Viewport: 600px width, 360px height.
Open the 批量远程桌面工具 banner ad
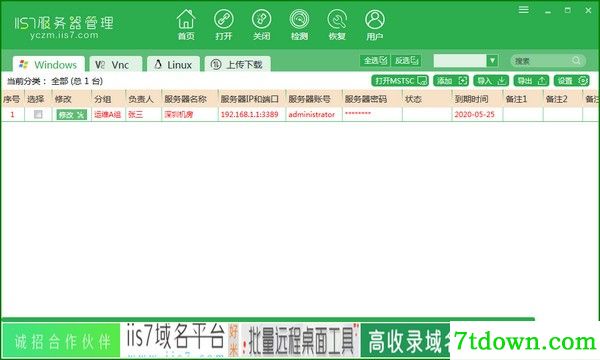[x=300, y=340]
